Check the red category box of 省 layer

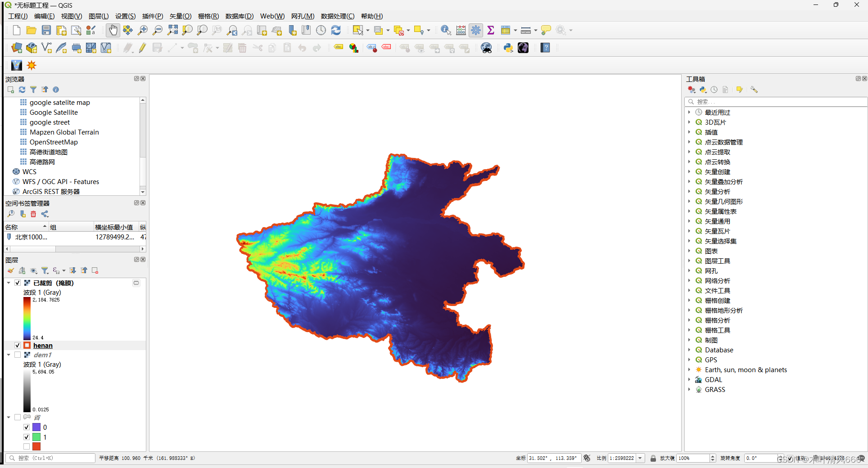pyautogui.click(x=27, y=446)
